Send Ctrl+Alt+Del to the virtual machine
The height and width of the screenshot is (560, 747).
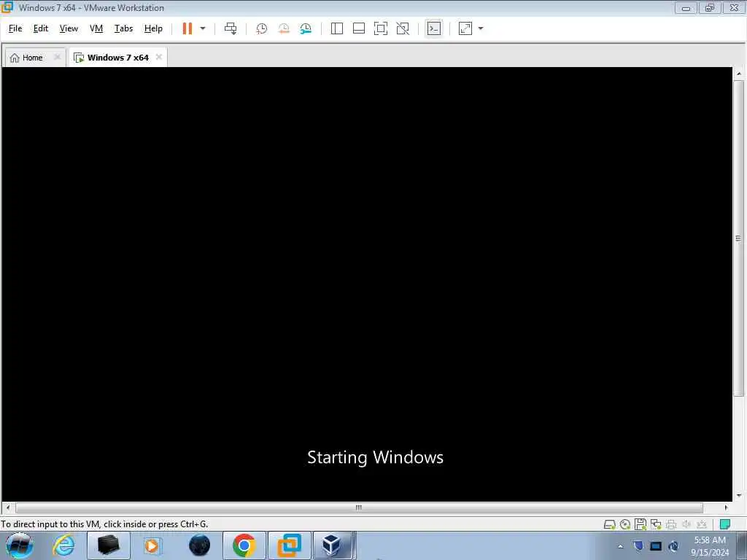click(231, 28)
